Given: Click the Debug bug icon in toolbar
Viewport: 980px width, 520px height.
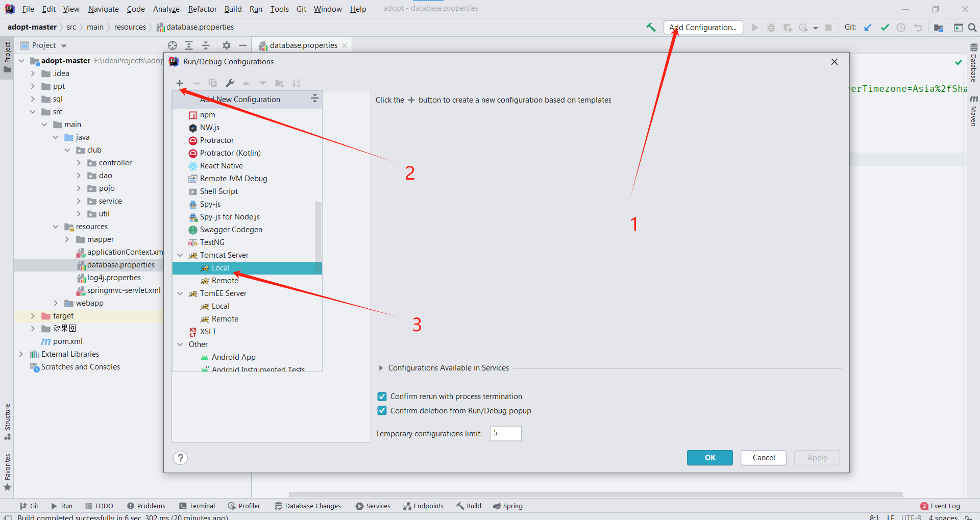Looking at the screenshot, I should coord(771,28).
